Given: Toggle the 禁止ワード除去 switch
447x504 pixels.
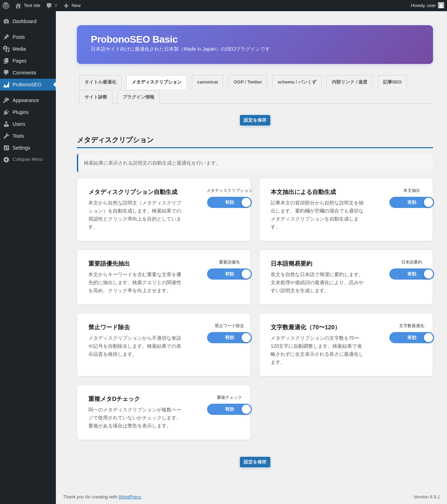Looking at the screenshot, I should [229, 338].
